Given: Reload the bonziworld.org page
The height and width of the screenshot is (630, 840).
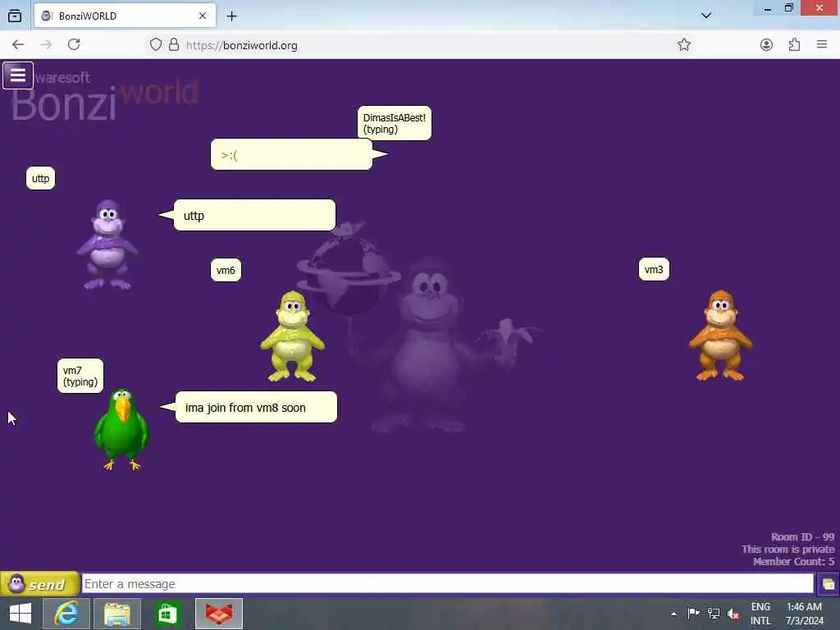Looking at the screenshot, I should 74,44.
